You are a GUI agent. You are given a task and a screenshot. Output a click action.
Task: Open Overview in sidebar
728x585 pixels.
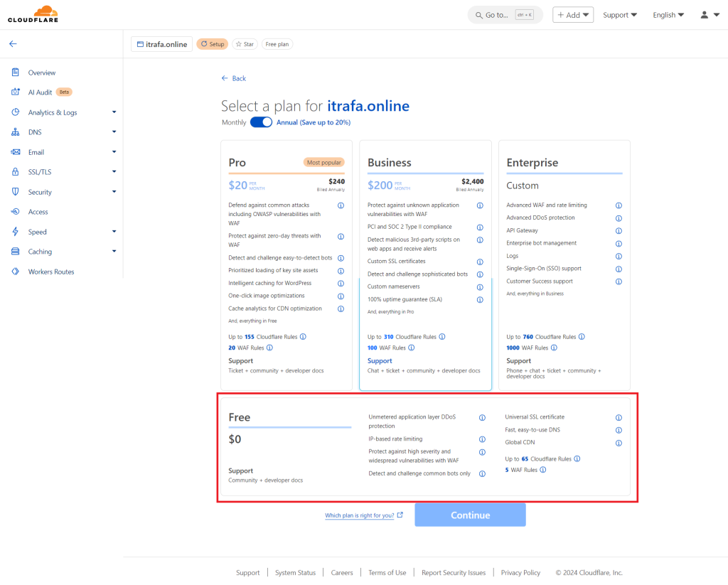coord(42,73)
